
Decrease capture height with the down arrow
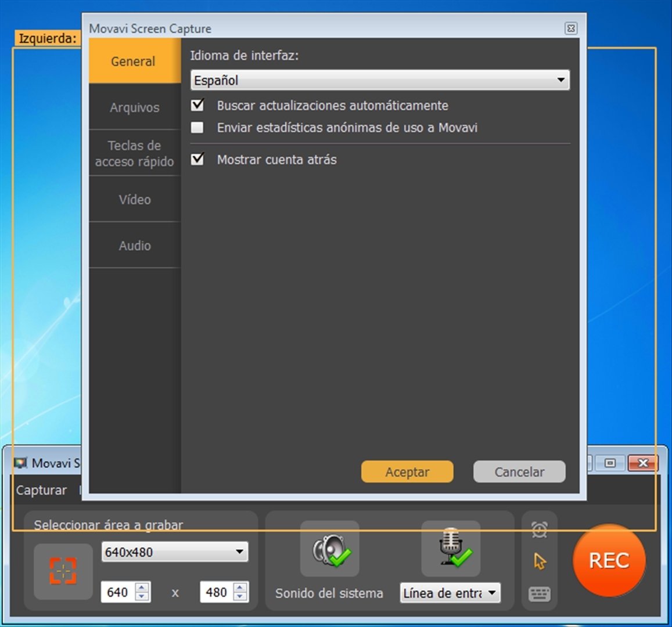[241, 597]
